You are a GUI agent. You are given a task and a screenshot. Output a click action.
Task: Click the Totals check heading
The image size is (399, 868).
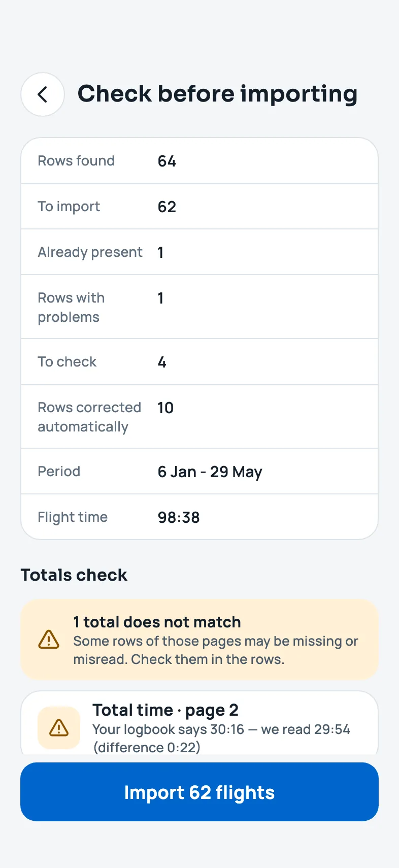coord(74,575)
